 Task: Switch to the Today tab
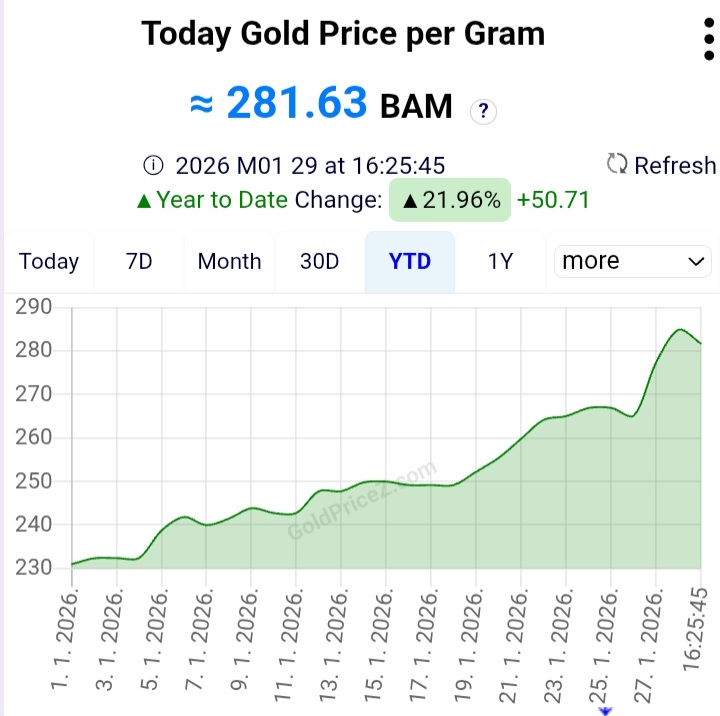click(49, 261)
